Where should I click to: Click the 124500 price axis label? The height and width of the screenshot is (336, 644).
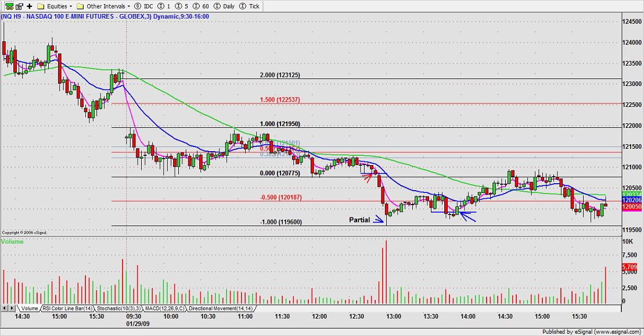tap(632, 22)
